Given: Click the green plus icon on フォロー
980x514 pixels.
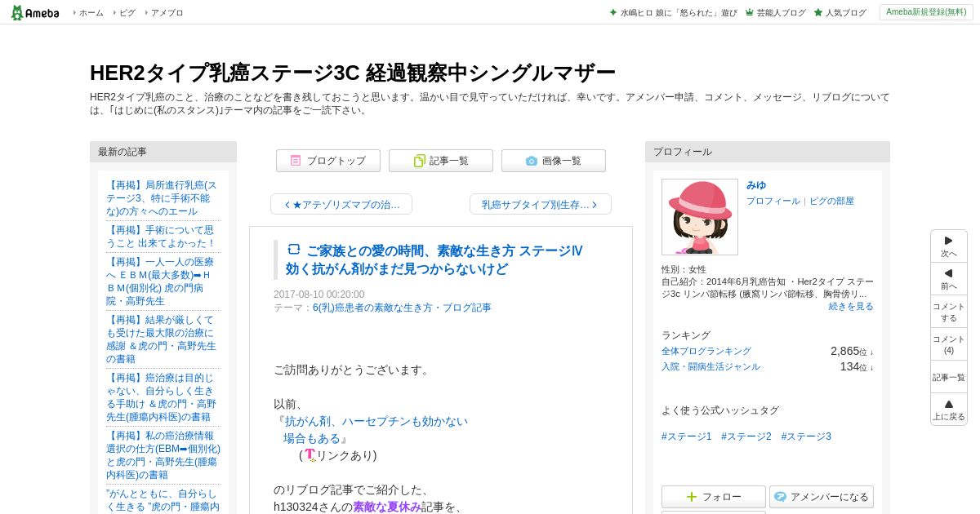Looking at the screenshot, I should point(692,497).
